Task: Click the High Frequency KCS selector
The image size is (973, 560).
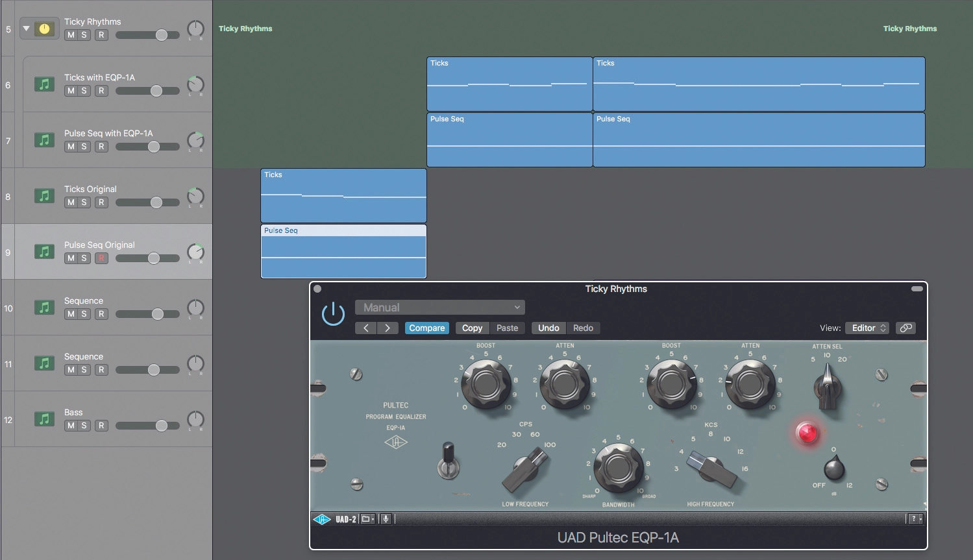Action: click(x=712, y=470)
